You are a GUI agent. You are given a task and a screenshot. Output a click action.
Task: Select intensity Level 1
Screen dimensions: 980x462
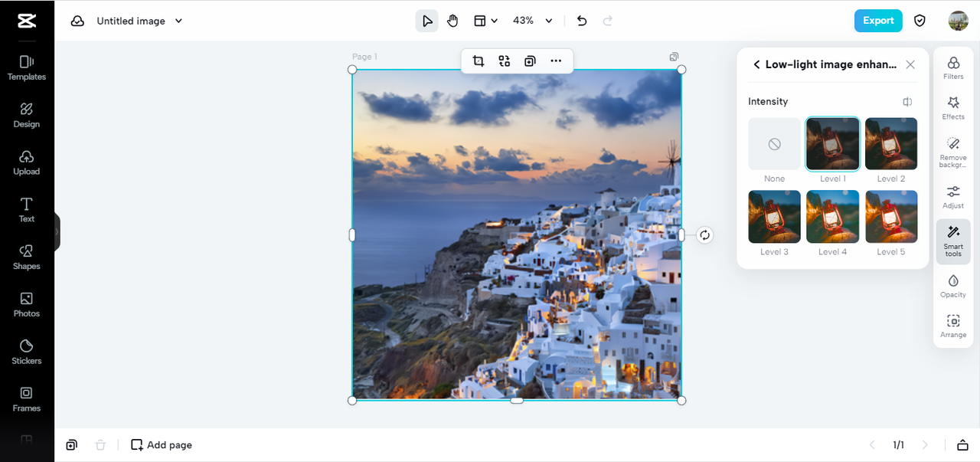[832, 144]
